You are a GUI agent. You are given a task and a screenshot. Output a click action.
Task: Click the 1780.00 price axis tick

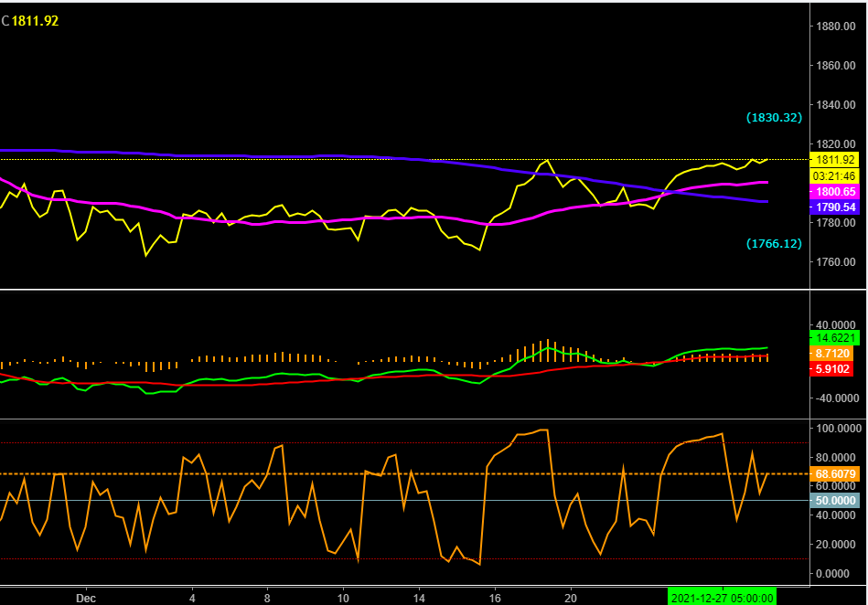(x=836, y=222)
